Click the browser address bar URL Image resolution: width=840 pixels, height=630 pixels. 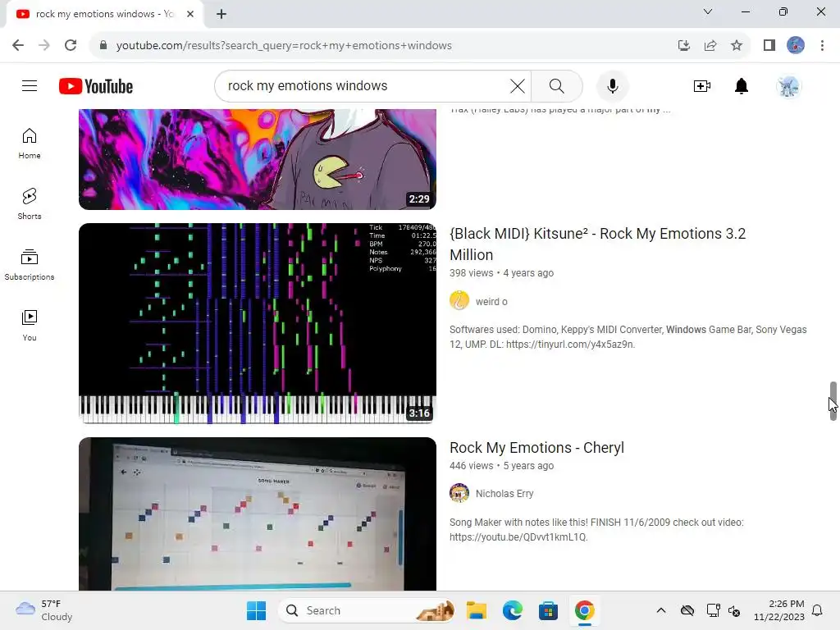[x=284, y=45]
